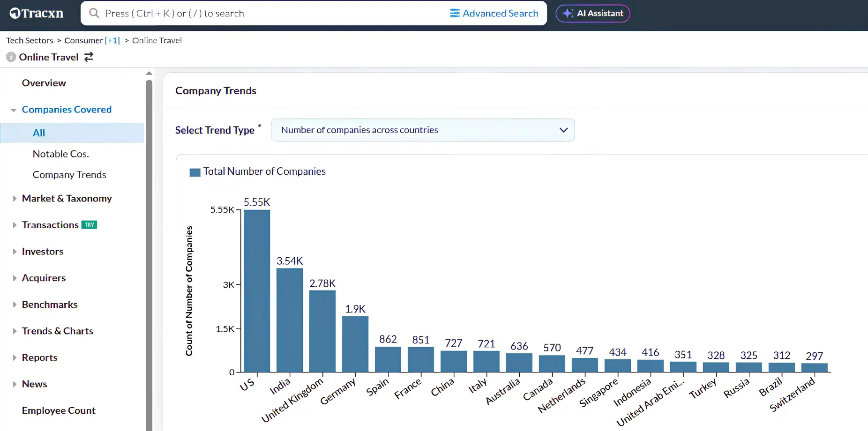868x431 pixels.
Task: Click the Australia bar in the chart
Action: (519, 363)
